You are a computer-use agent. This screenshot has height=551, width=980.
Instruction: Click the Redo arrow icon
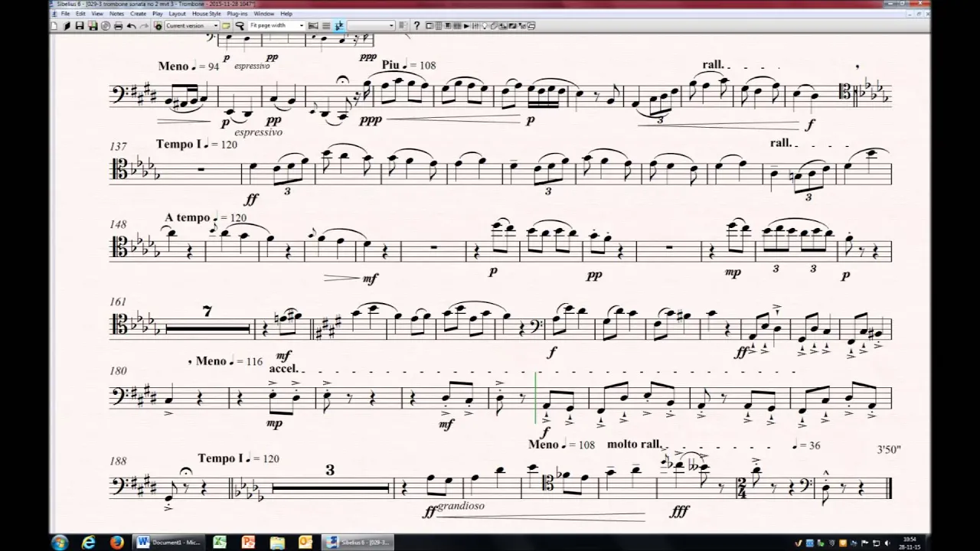tap(144, 25)
